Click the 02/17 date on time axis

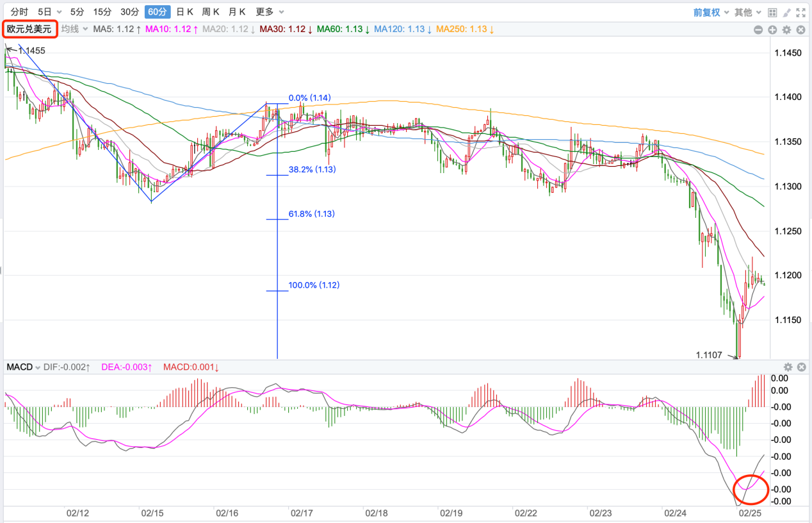[x=302, y=513]
